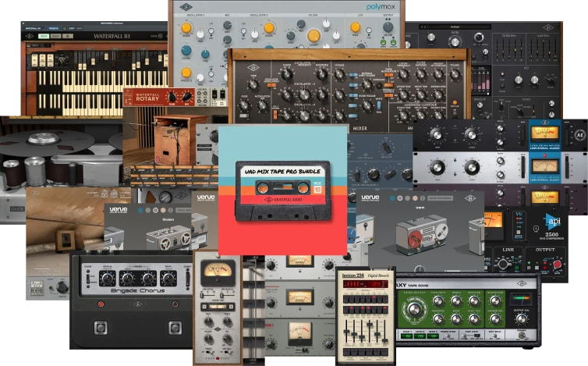Click the Waterfall Rotary logo label
The width and height of the screenshot is (588, 366).
[x=147, y=98]
